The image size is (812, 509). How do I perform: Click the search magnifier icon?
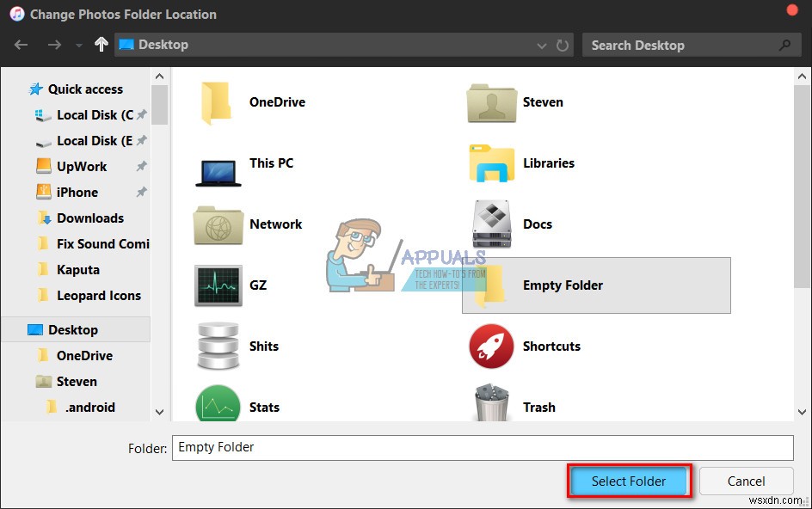click(785, 45)
